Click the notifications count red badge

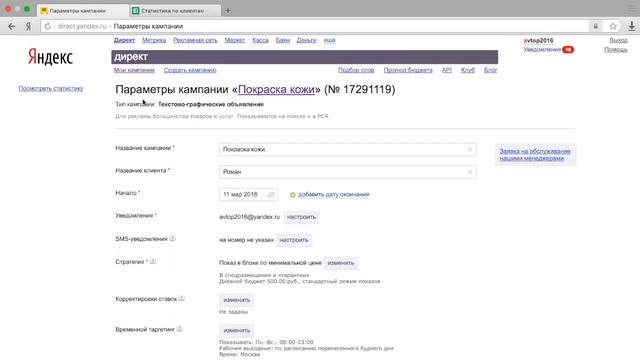tap(568, 49)
